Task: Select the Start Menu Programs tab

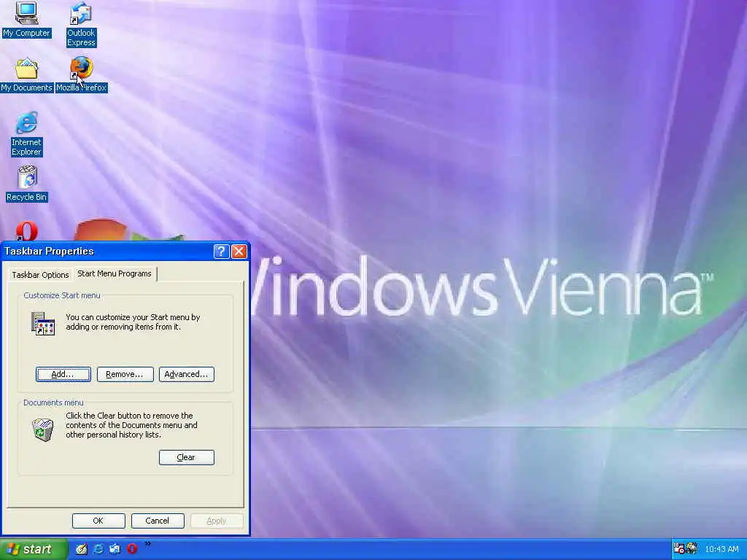Action: [x=115, y=274]
